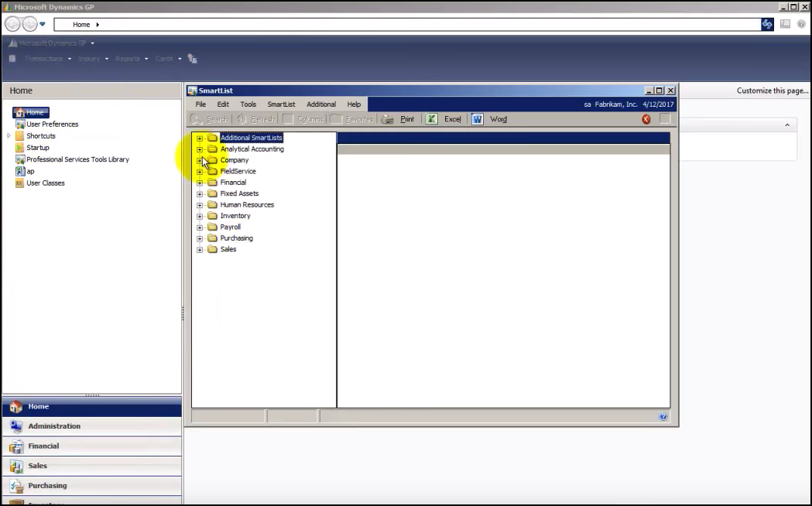
Task: Expand the Additional SmartLists tree node
Action: (200, 138)
